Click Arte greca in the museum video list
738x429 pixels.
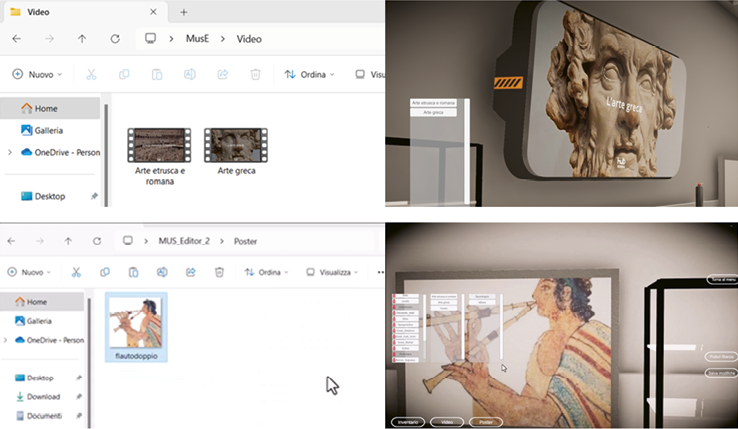point(433,113)
